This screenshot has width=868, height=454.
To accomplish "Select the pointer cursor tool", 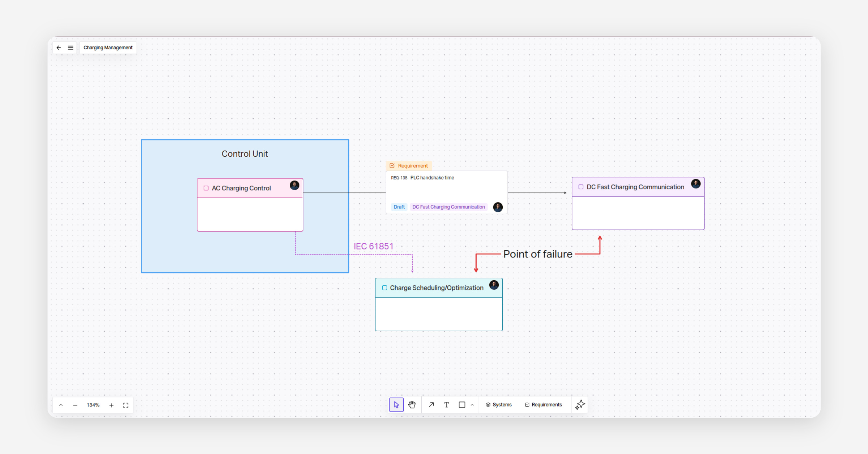I will coord(396,405).
